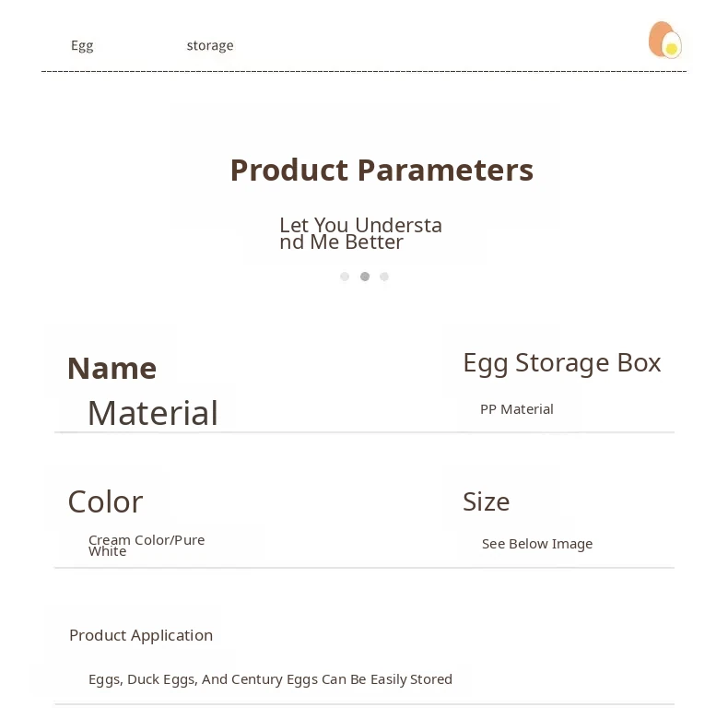Click the Name label

pyautogui.click(x=112, y=368)
